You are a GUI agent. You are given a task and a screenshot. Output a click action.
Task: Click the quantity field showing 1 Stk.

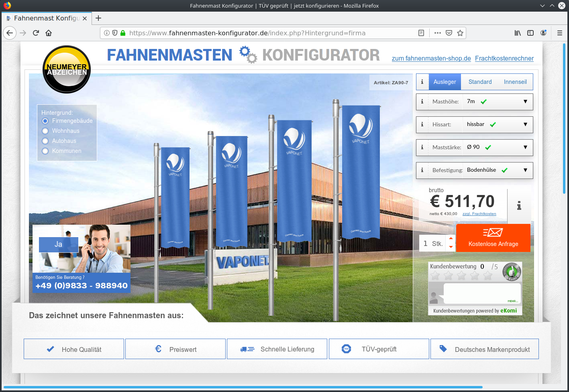432,244
